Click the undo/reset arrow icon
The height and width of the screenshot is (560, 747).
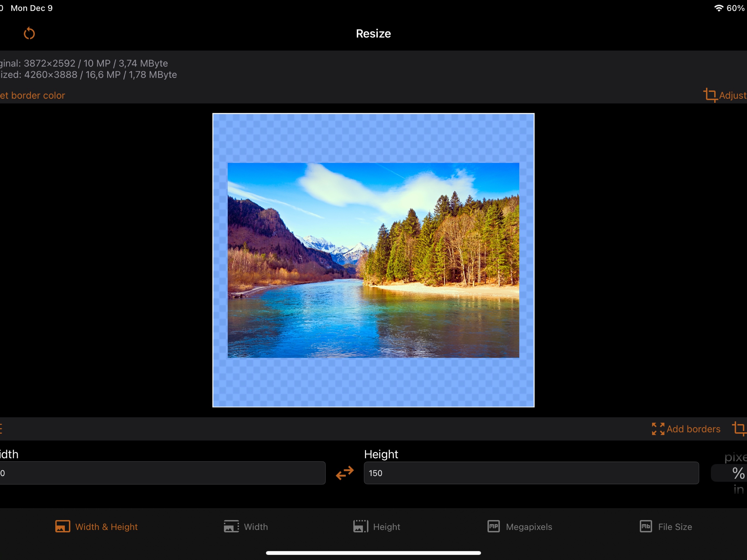pos(29,33)
